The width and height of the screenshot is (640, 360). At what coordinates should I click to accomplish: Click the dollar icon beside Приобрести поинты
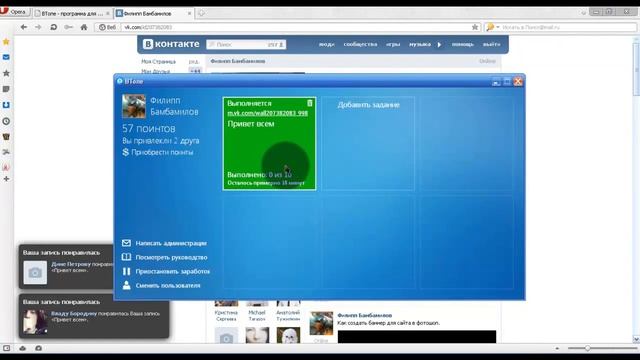click(x=126, y=152)
